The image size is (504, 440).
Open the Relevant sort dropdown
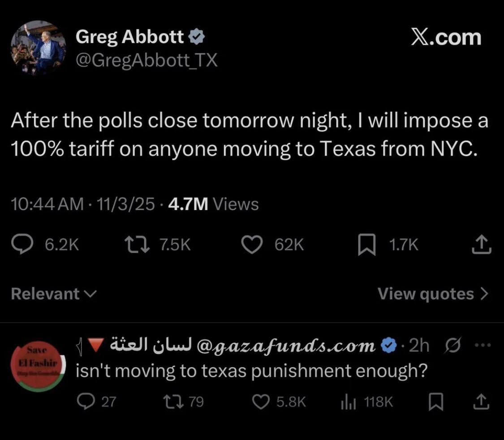click(53, 294)
